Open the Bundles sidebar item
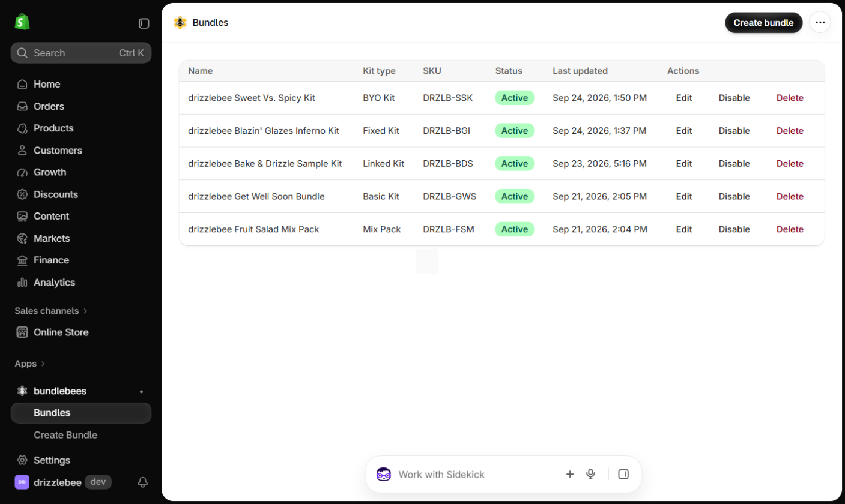845x504 pixels. (81, 413)
